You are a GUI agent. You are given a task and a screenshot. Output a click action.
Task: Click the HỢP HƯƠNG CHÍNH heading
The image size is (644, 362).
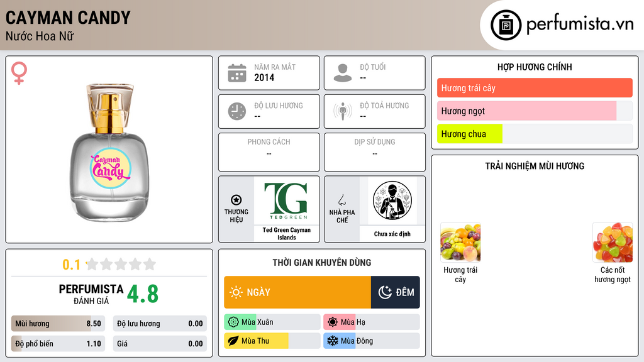click(535, 67)
